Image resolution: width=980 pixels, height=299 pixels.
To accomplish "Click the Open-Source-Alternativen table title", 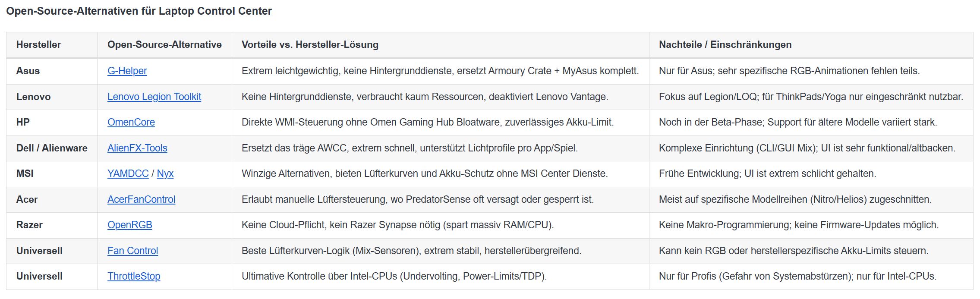I will (x=139, y=11).
